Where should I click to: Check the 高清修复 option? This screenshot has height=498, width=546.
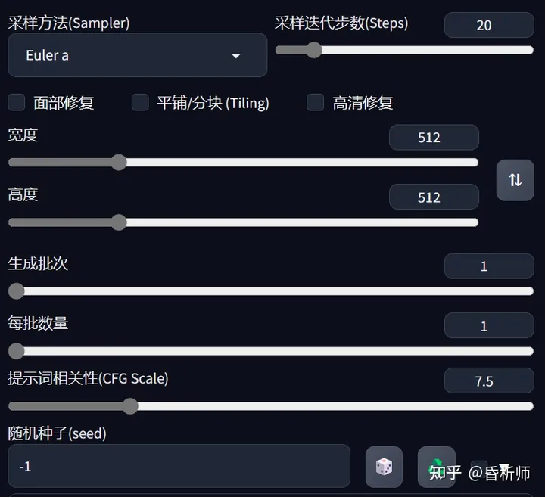pos(315,103)
